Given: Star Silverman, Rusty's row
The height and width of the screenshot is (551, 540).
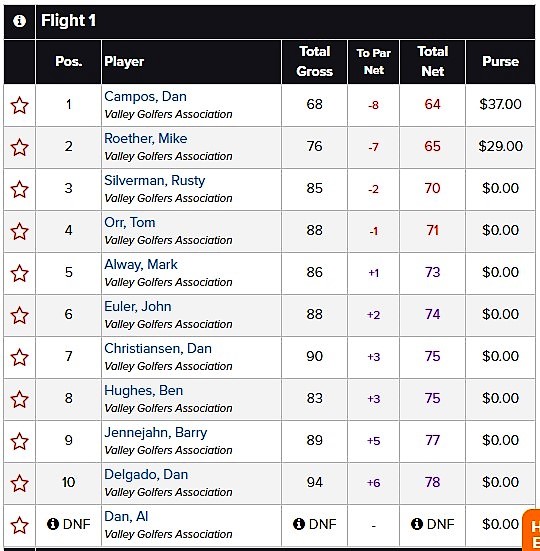Looking at the screenshot, I should [x=19, y=189].
